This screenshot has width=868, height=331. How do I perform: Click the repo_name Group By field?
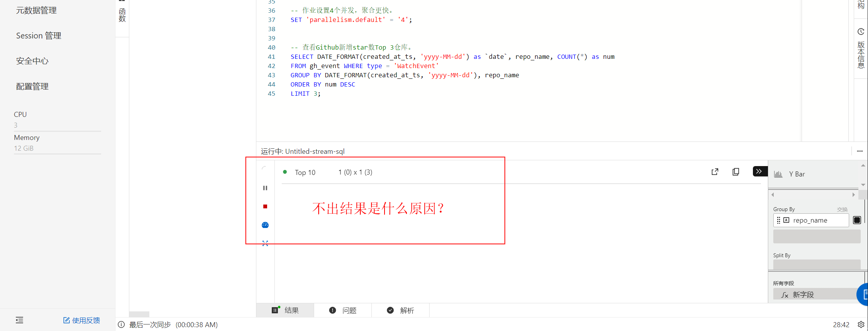coord(811,220)
